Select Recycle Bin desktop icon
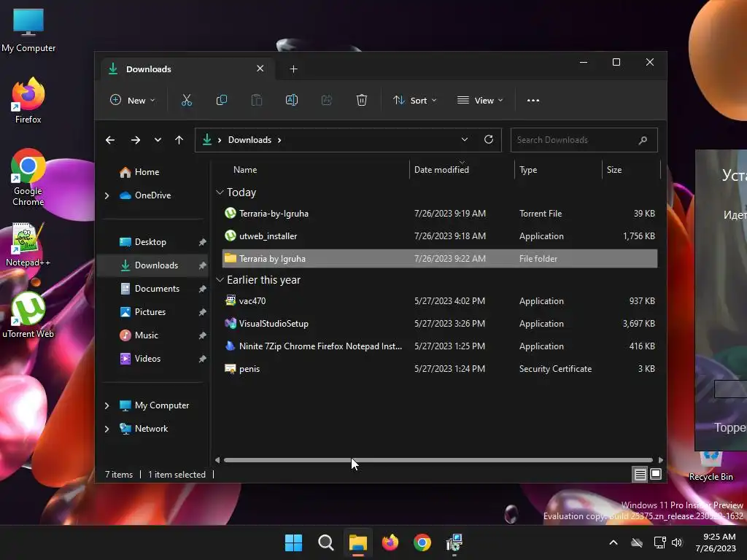 (711, 467)
